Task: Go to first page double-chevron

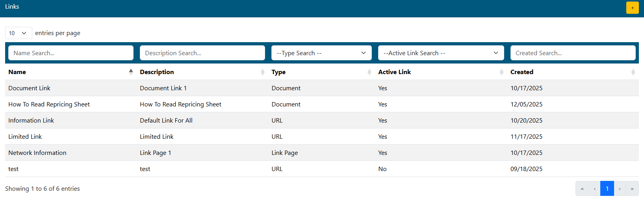Action: pyautogui.click(x=582, y=189)
